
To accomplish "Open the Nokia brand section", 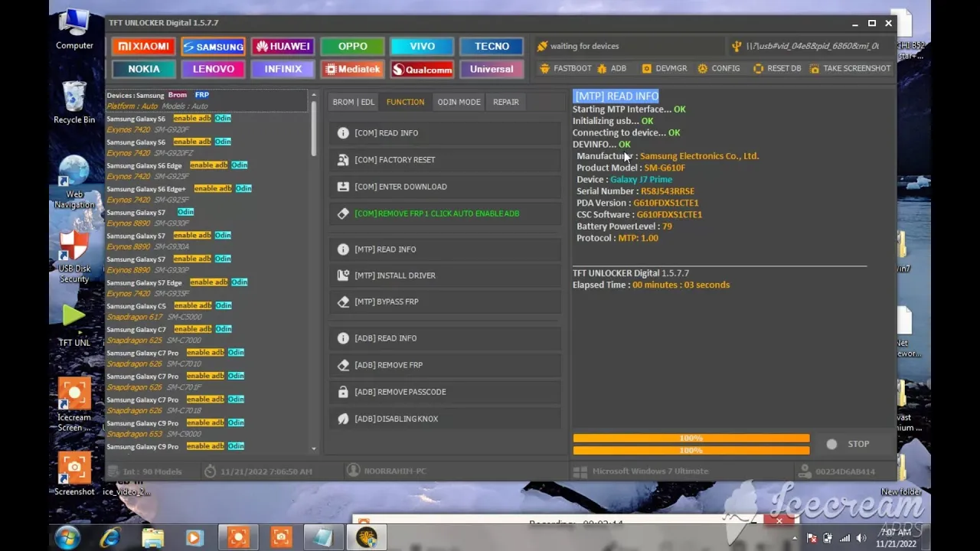I will 144,69.
